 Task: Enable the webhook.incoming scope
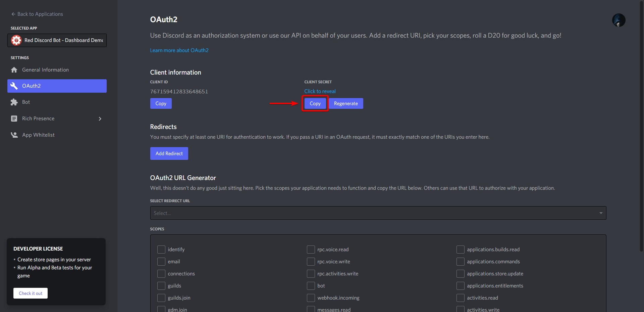(x=311, y=298)
